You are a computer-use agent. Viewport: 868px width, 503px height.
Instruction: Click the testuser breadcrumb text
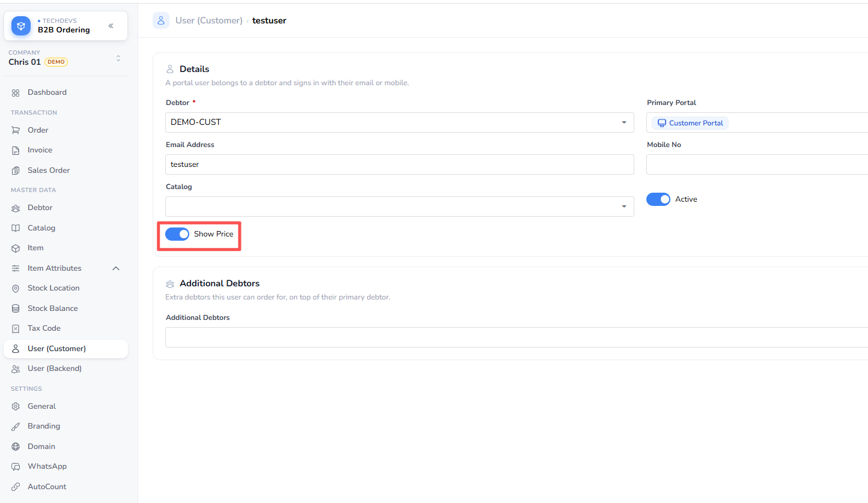269,20
